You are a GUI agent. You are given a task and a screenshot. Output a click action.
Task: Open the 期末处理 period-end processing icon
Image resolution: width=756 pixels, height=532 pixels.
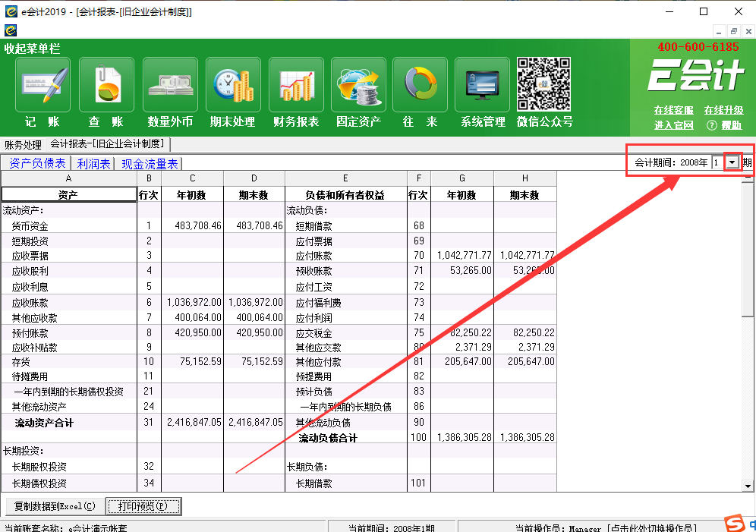(233, 85)
